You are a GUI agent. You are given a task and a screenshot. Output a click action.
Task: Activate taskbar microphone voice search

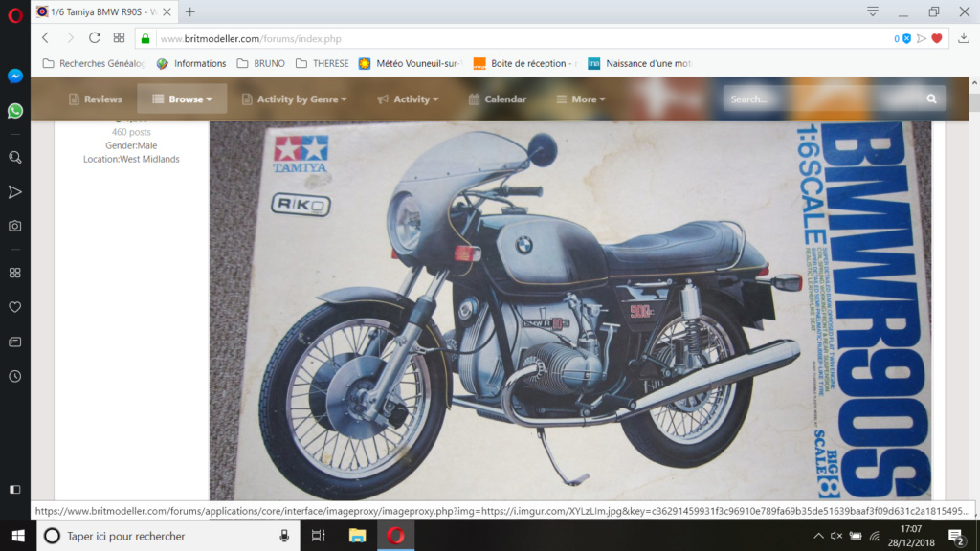(x=284, y=536)
